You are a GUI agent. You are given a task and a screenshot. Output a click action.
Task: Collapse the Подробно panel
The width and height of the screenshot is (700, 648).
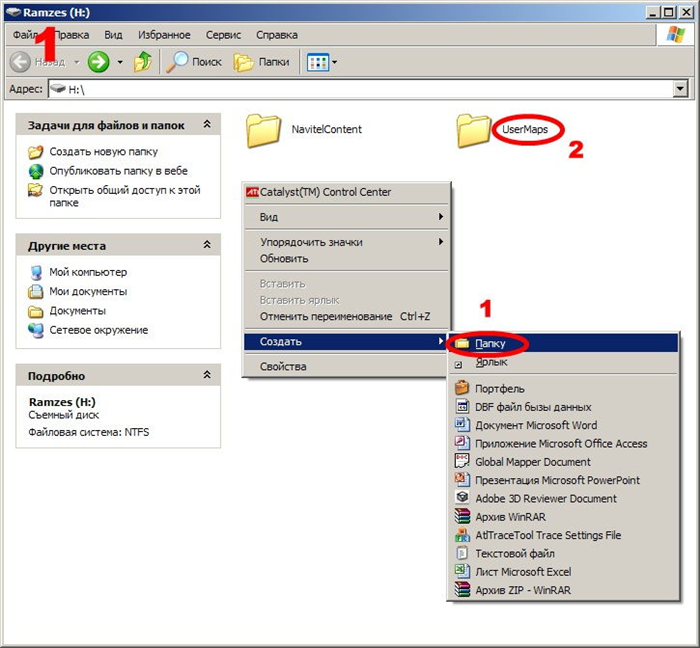click(207, 374)
